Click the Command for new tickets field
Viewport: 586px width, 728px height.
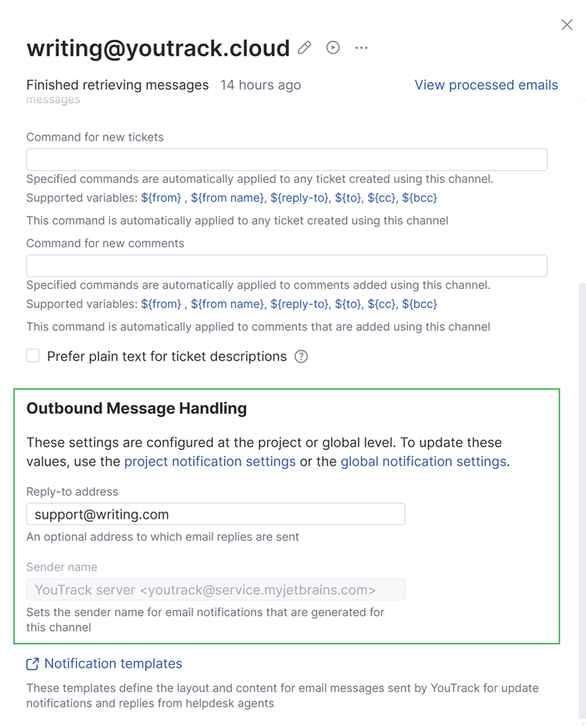(x=287, y=159)
